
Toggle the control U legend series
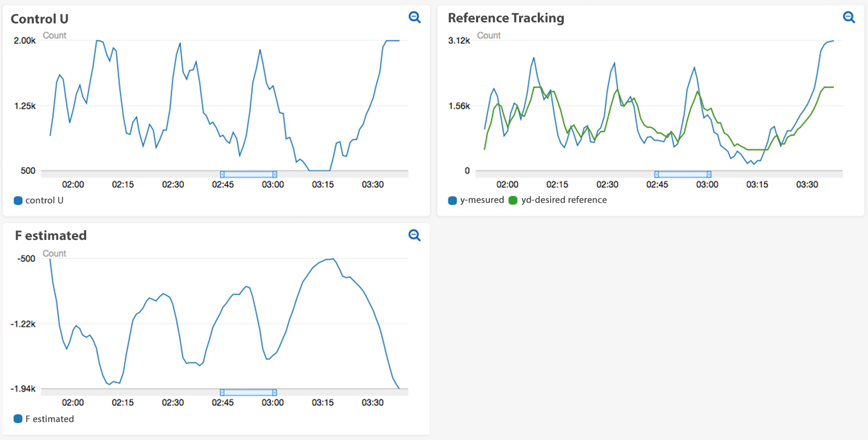38,201
